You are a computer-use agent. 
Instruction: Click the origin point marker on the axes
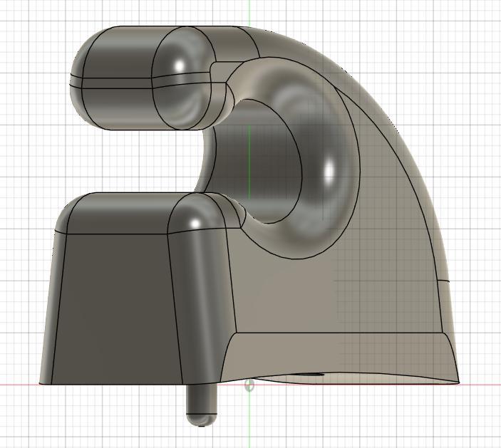[249, 385]
